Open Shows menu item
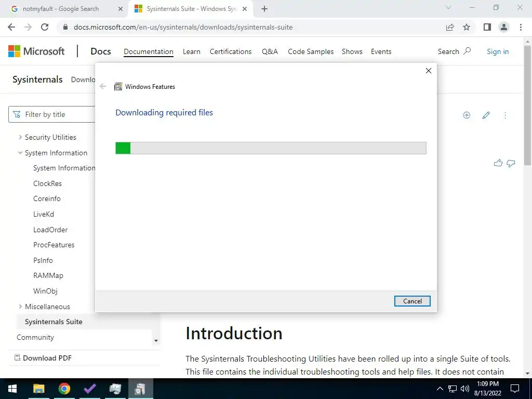 pyautogui.click(x=352, y=51)
